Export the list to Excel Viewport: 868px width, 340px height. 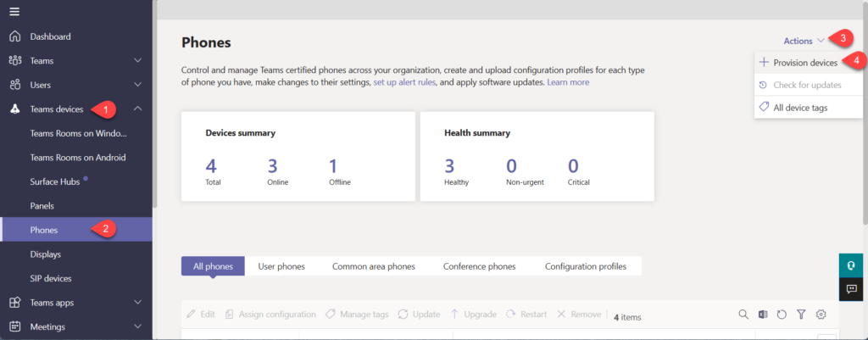763,314
